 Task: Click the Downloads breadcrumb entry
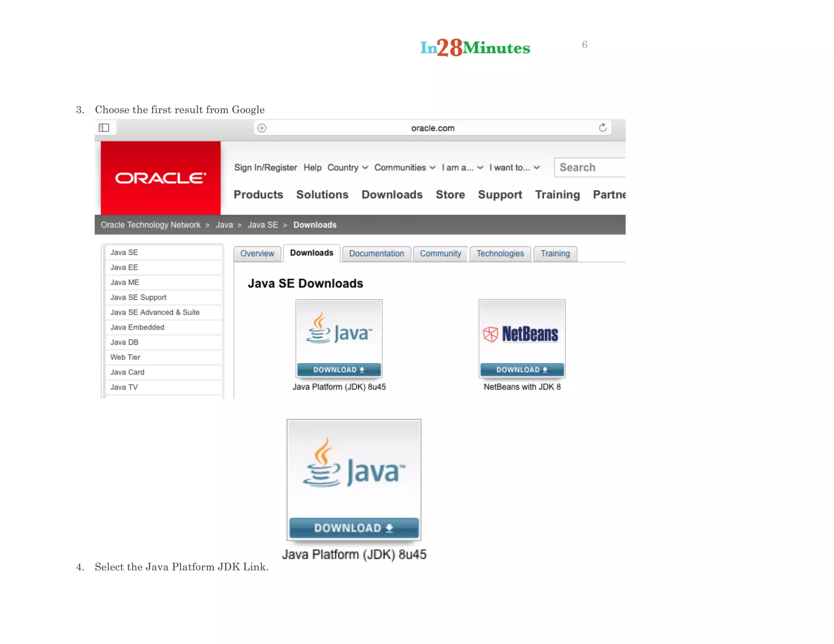point(315,225)
